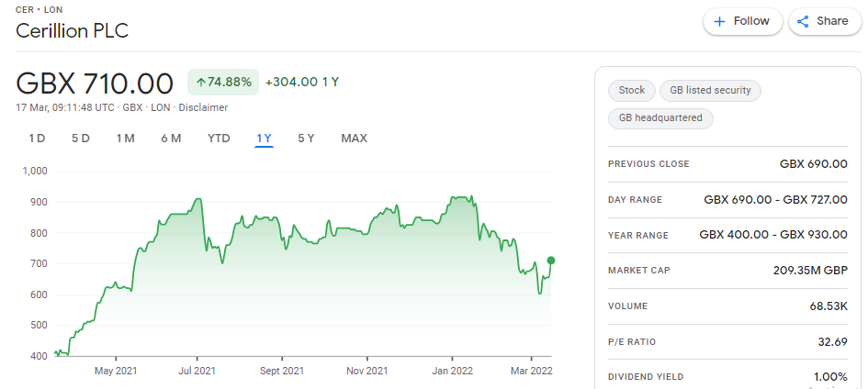Click the GB listed security chip
Image resolution: width=868 pixels, height=389 pixels.
pyautogui.click(x=710, y=90)
